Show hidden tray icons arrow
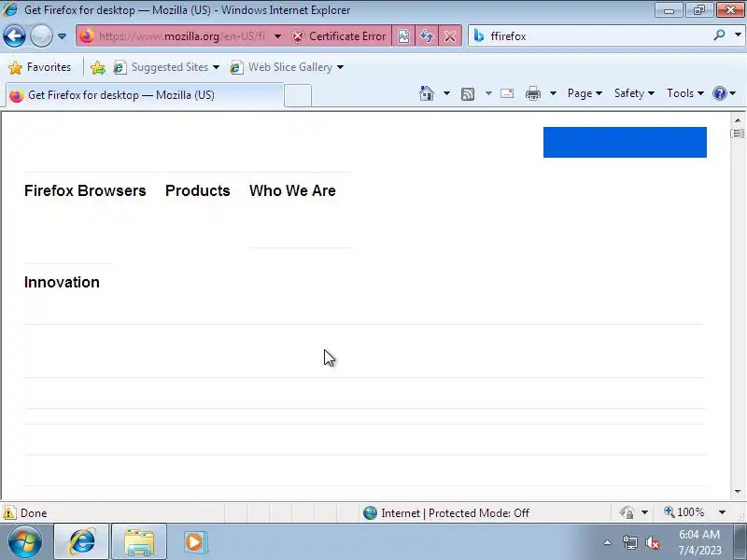Viewport: 747px width, 560px height. click(x=608, y=542)
